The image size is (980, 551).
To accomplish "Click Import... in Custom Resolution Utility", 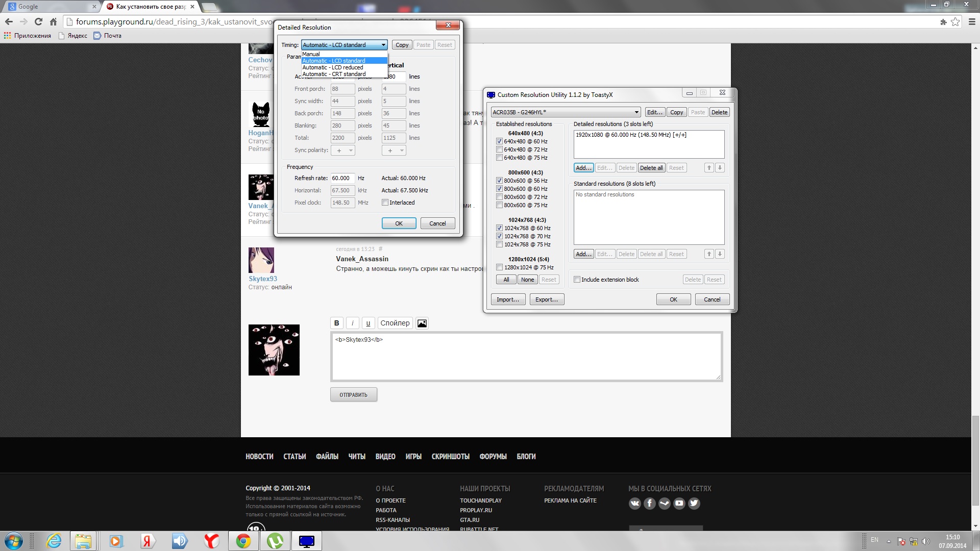I will [x=508, y=299].
